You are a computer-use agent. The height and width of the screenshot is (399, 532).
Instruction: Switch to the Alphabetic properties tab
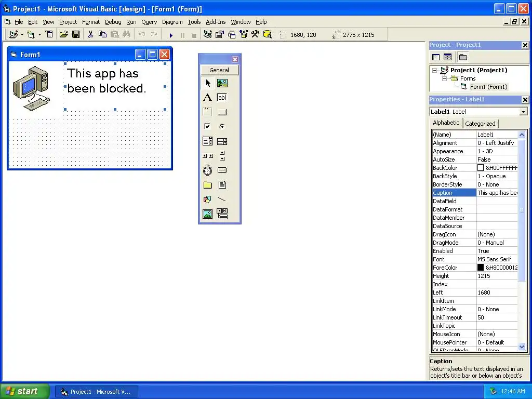click(x=446, y=123)
